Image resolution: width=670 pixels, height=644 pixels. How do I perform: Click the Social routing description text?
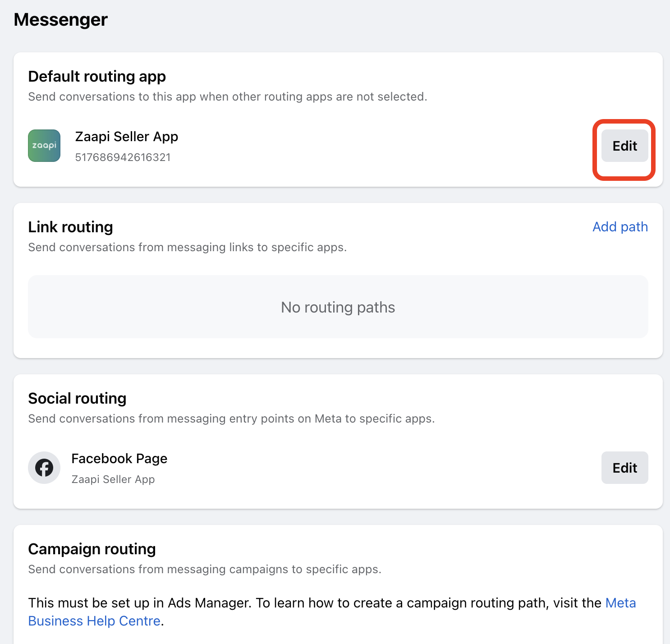(x=231, y=419)
